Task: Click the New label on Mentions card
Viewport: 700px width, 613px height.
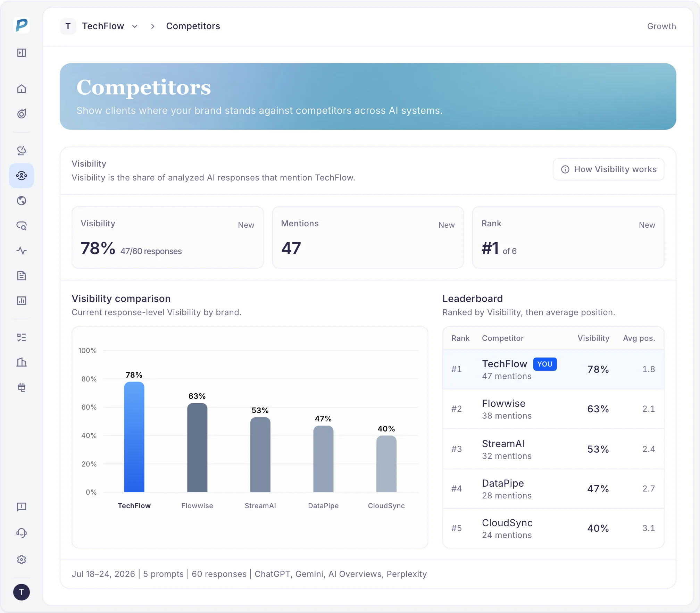Action: pos(447,225)
